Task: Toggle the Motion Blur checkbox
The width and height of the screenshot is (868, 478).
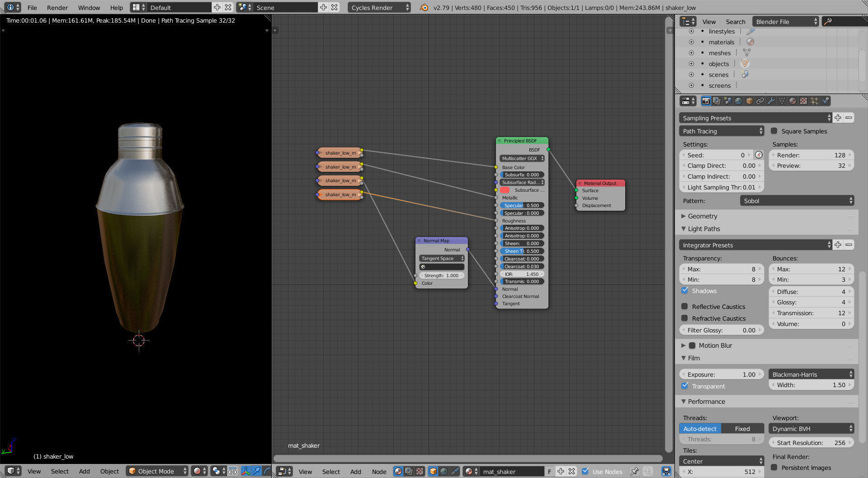Action: [x=692, y=345]
